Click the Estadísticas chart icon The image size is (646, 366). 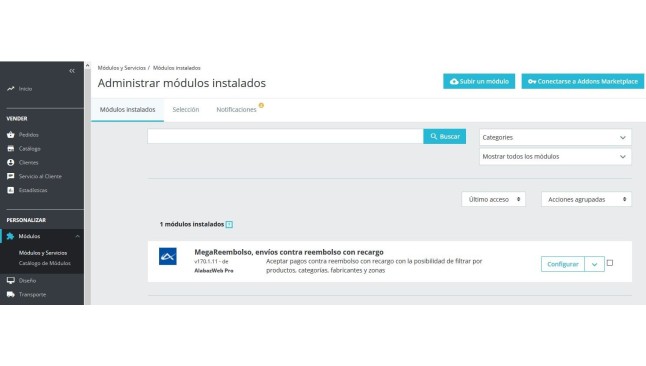tap(10, 190)
